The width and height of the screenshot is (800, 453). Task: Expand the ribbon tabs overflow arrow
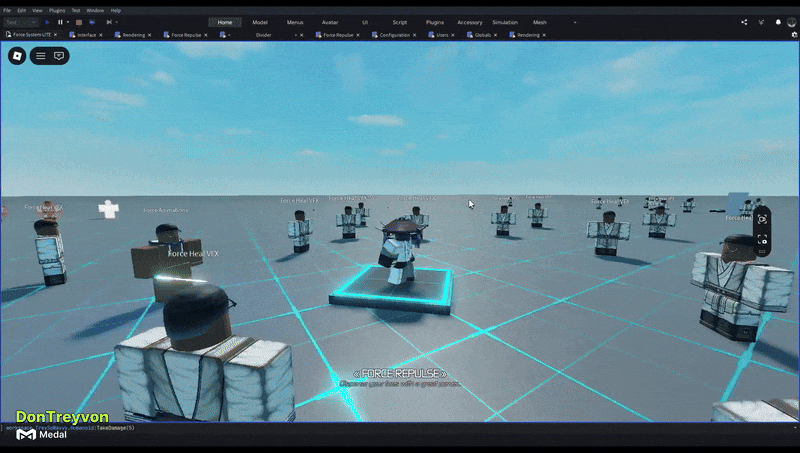[x=574, y=21]
